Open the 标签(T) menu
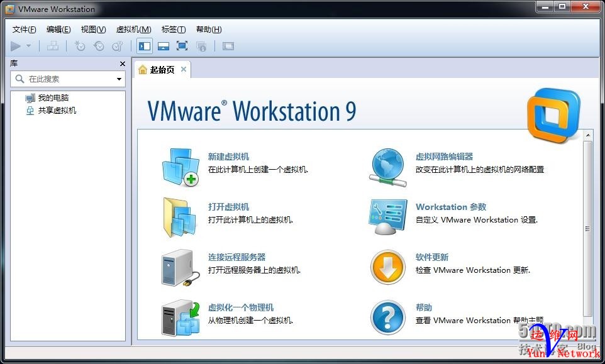The height and width of the screenshot is (364, 605). (x=174, y=30)
